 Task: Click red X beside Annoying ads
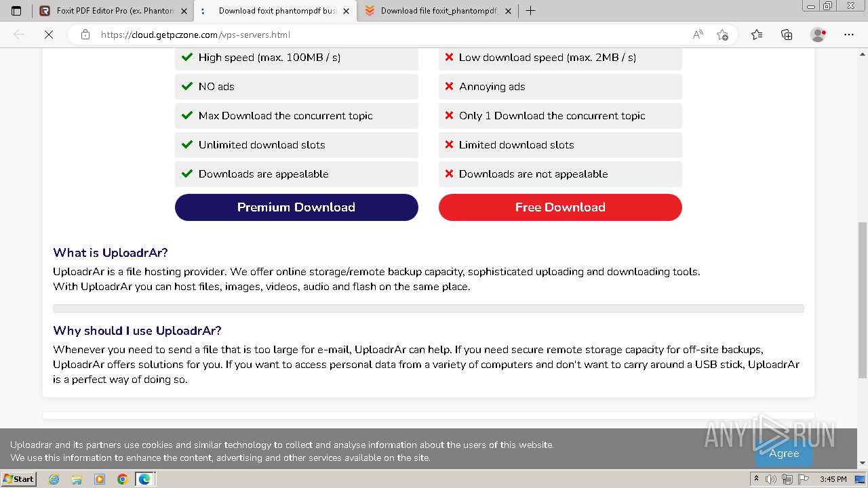pos(449,87)
